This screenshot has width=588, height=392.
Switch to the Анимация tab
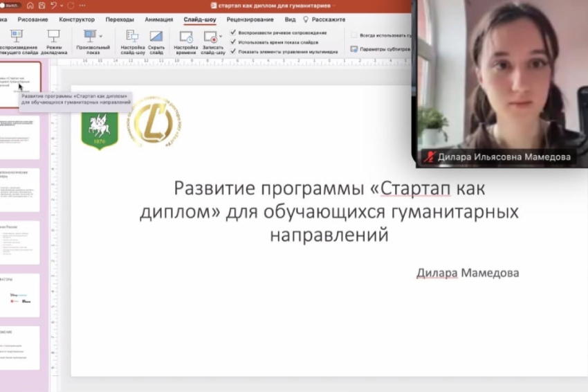point(159,19)
